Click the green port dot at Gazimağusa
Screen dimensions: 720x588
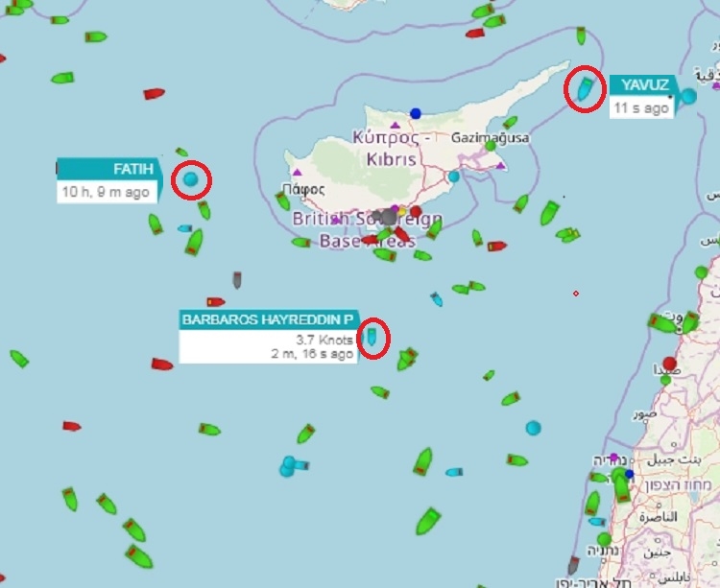pyautogui.click(x=491, y=146)
